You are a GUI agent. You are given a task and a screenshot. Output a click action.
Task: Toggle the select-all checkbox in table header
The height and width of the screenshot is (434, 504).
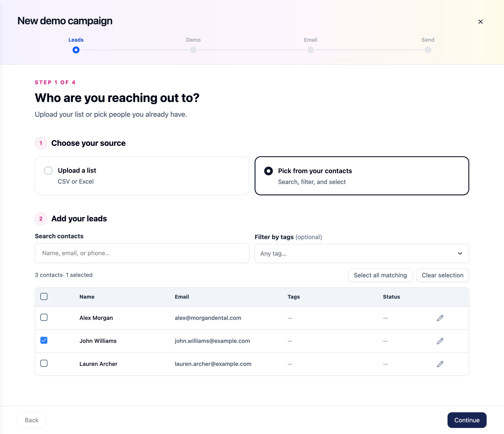point(44,296)
